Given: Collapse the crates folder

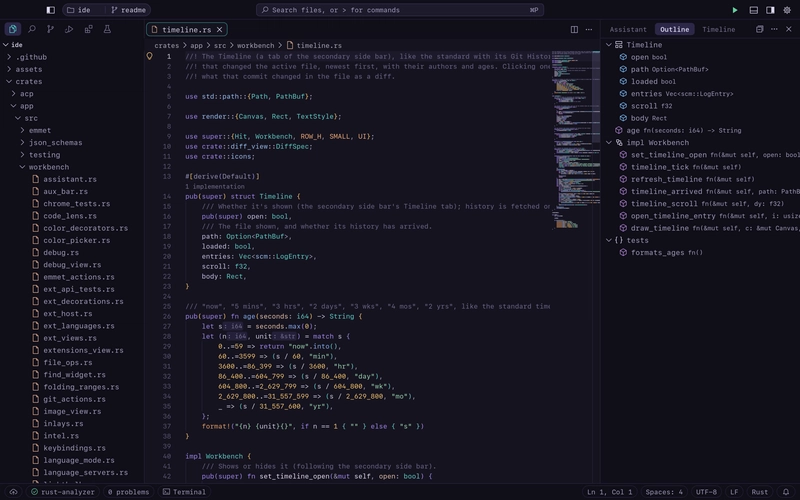Looking at the screenshot, I should pos(72,81).
